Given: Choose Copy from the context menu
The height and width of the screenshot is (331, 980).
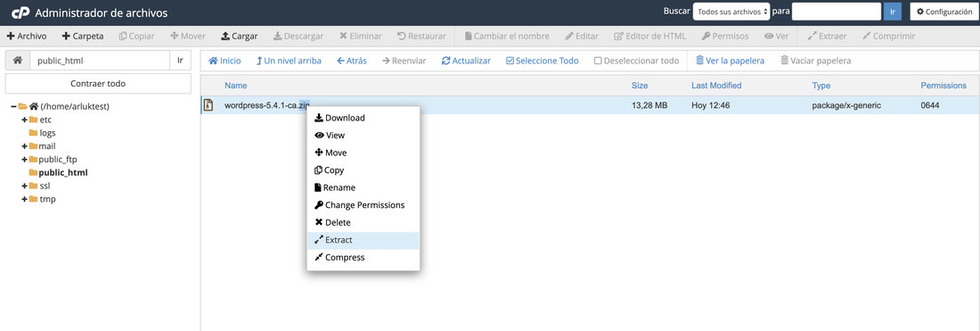Looking at the screenshot, I should tap(363, 170).
